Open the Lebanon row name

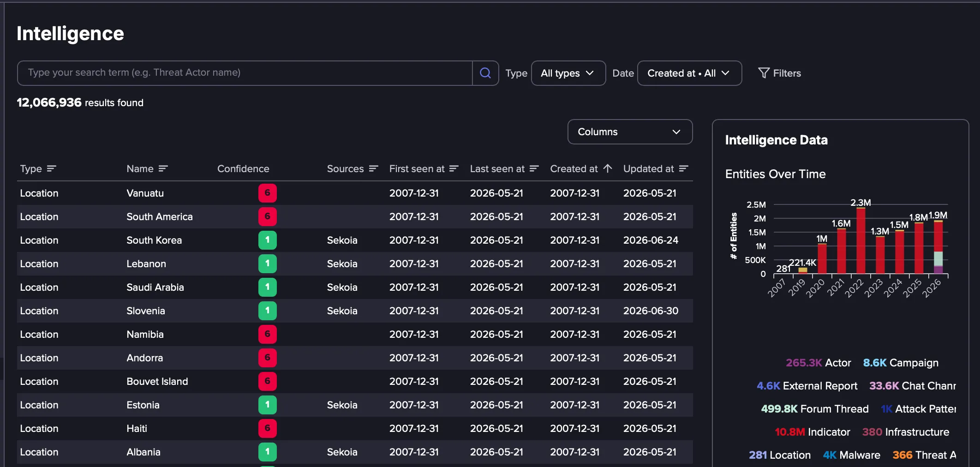click(x=146, y=263)
